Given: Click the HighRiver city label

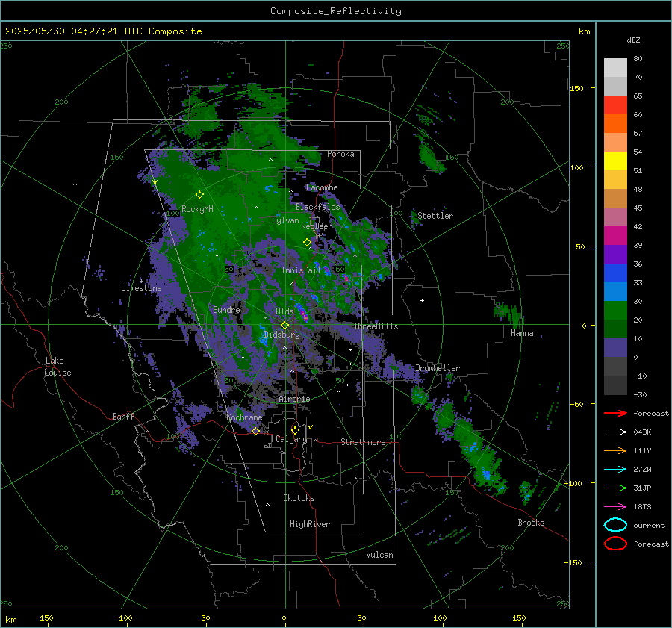Looking at the screenshot, I should 310,524.
